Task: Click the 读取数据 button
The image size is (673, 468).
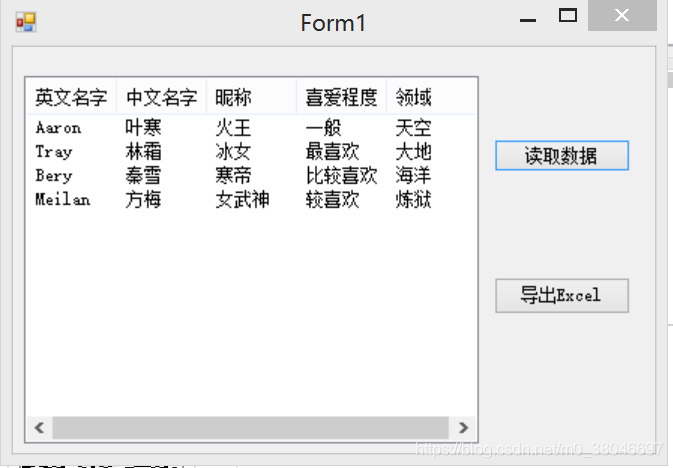Action: 562,155
